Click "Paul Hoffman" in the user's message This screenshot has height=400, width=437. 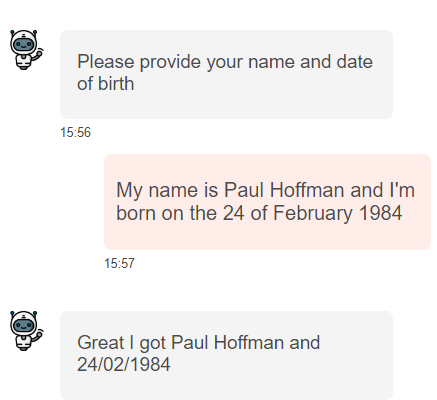[x=284, y=190]
